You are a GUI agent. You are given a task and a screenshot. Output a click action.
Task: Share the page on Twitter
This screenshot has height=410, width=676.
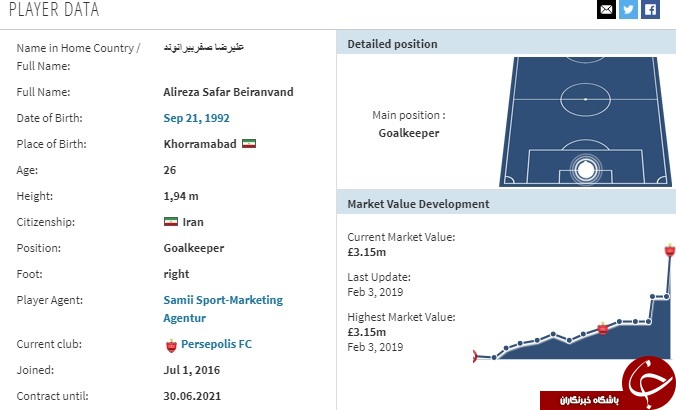(628, 10)
